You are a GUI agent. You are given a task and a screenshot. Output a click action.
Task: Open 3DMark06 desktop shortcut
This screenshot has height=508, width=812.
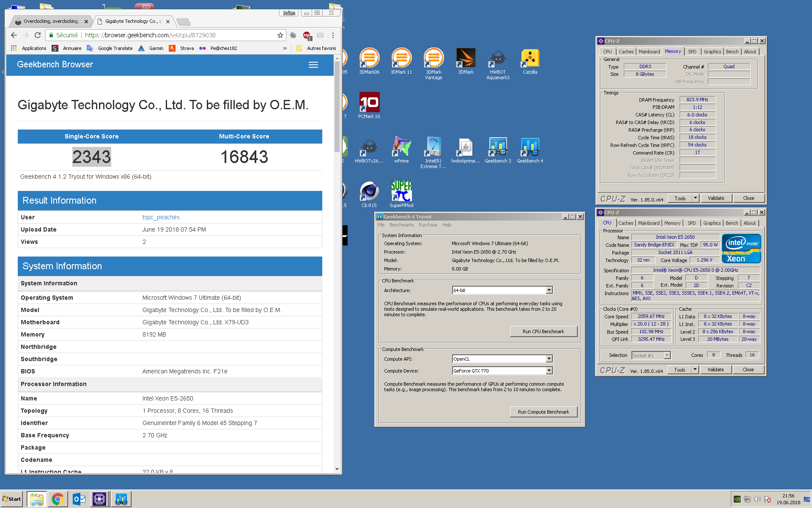pyautogui.click(x=369, y=61)
